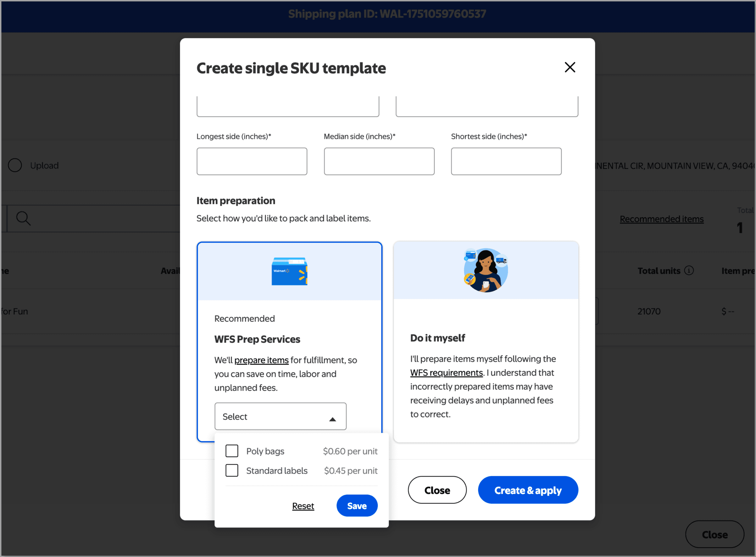
Task: Click the Median side input field
Action: tap(379, 161)
